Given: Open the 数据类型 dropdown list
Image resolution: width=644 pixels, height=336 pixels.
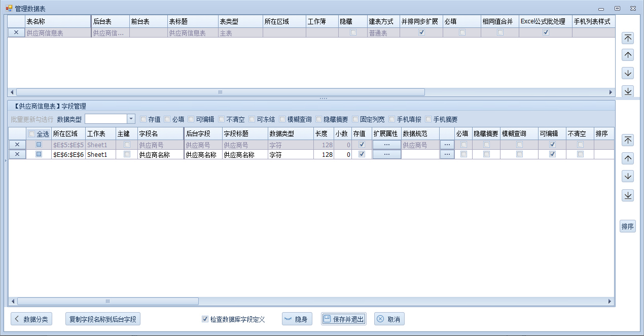Looking at the screenshot, I should [x=131, y=119].
